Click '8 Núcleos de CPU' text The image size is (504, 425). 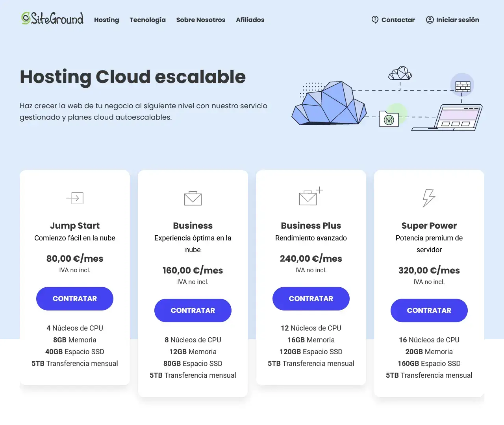[x=193, y=340]
